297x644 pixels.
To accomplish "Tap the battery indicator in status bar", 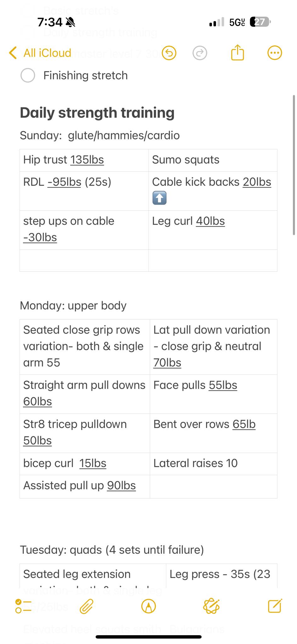I will (x=260, y=22).
